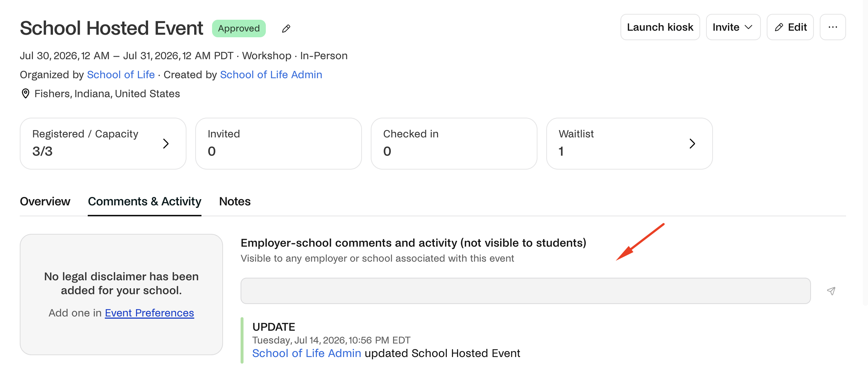Viewport: 868px width, 372px height.
Task: Click the Waitlist value 1
Action: (561, 151)
